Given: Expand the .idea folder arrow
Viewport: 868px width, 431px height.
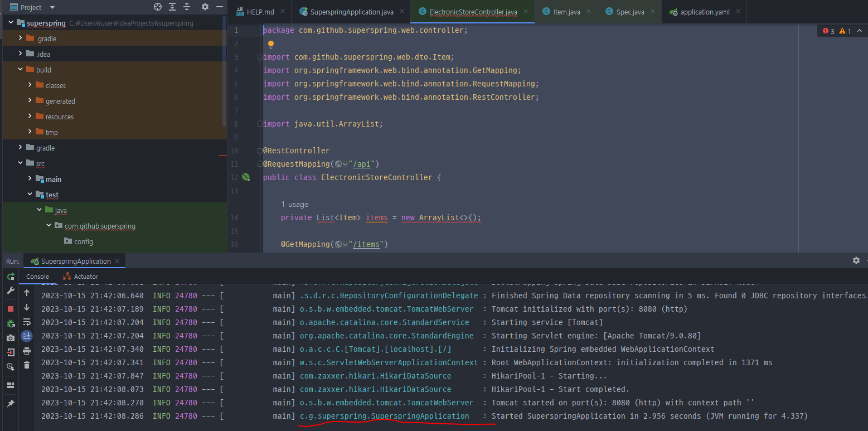Looking at the screenshot, I should coord(21,54).
